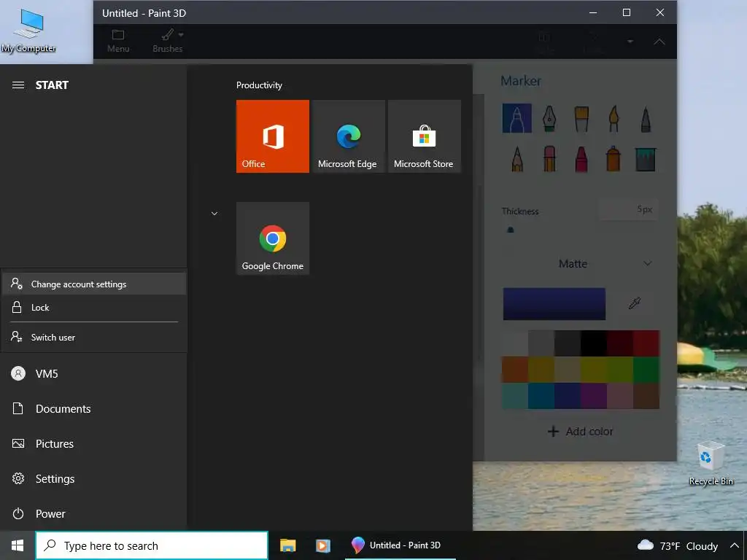Open the weather widget 73°F Cloudy
Viewport: 747px width, 560px height.
tap(678, 545)
